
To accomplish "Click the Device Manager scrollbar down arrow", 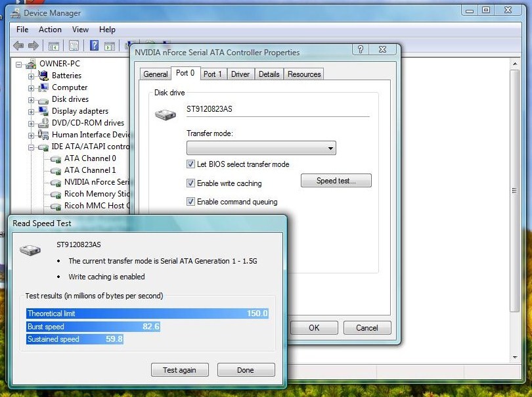I will tap(515, 358).
